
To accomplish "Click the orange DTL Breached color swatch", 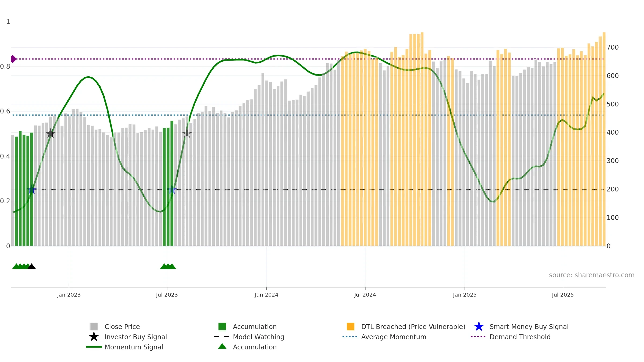I will click(x=350, y=326).
